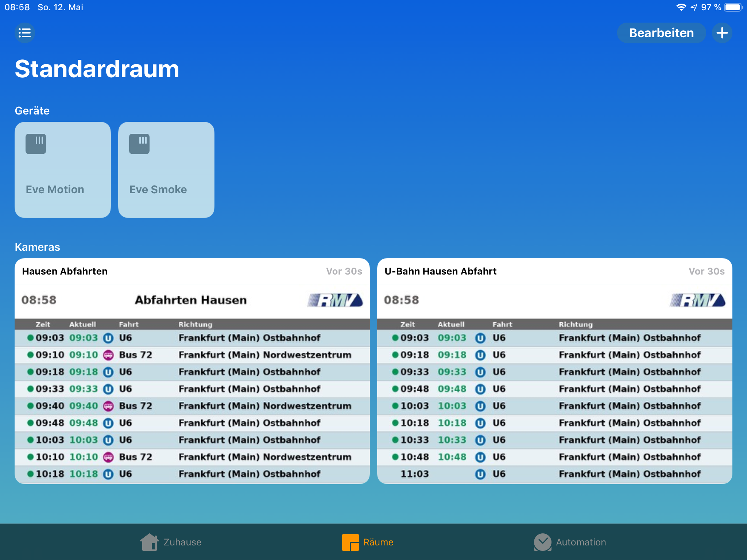Open the rooms list menu icon

(25, 33)
